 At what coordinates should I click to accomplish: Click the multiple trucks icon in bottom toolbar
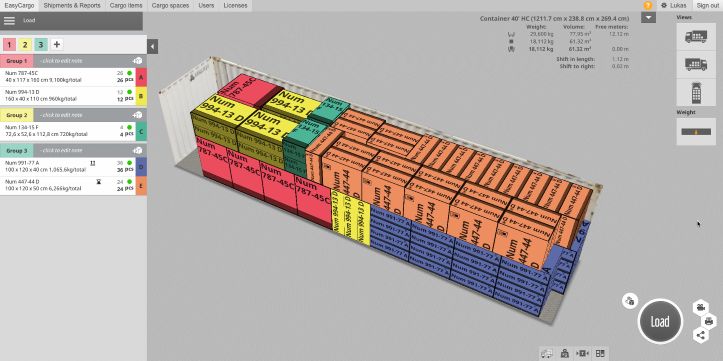point(546,354)
